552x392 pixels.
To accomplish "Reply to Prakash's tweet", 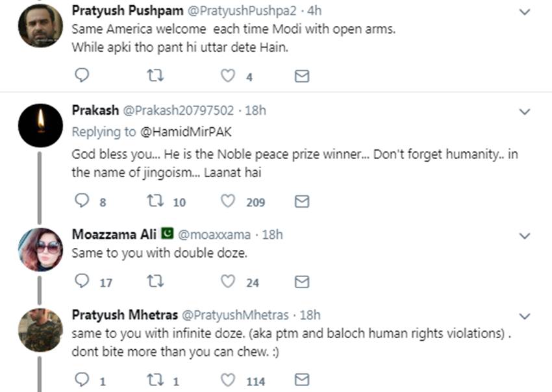I will pos(82,202).
